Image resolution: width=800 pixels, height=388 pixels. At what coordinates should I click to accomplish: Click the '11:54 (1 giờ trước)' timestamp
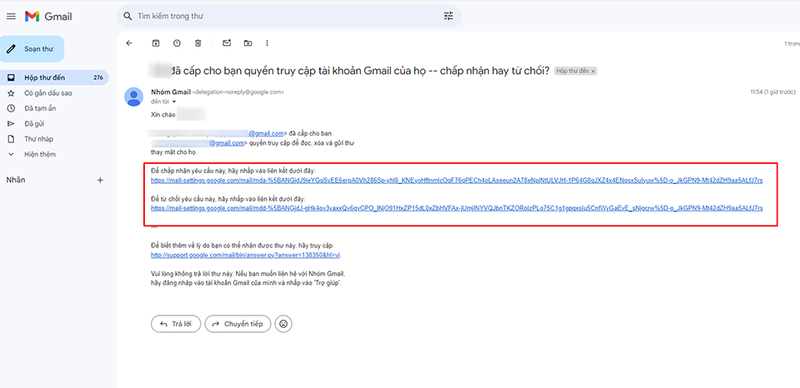(772, 92)
